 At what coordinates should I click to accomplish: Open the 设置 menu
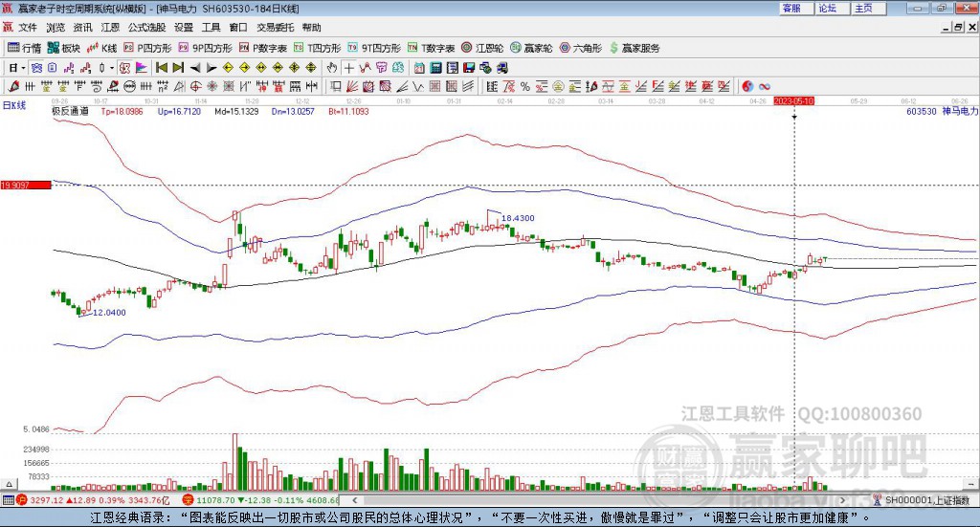[184, 28]
